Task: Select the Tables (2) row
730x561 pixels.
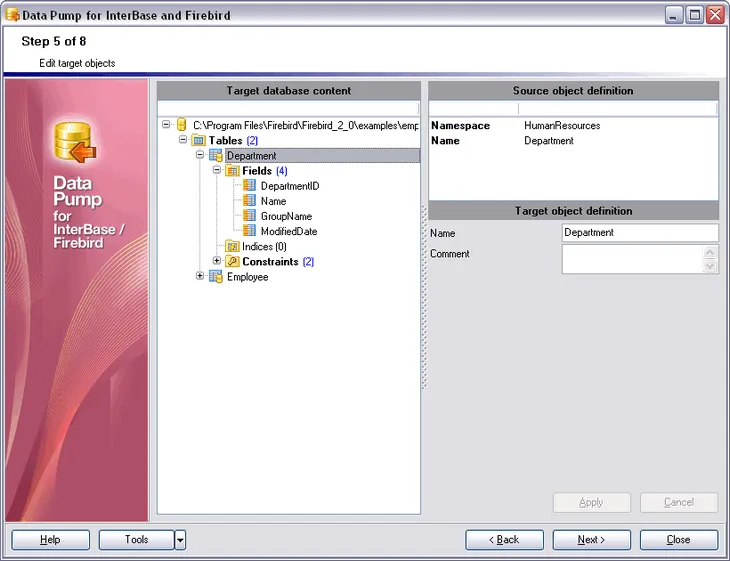Action: coord(233,140)
